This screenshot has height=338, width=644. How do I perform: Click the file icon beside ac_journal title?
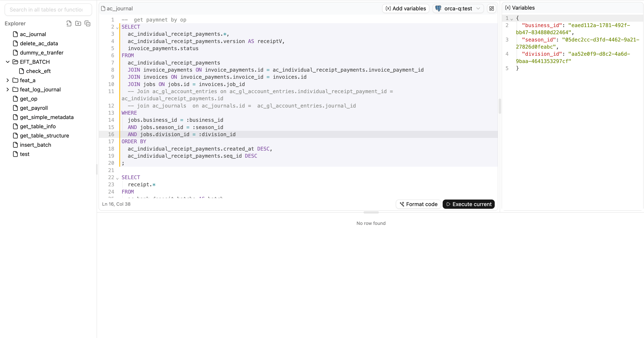coord(103,8)
